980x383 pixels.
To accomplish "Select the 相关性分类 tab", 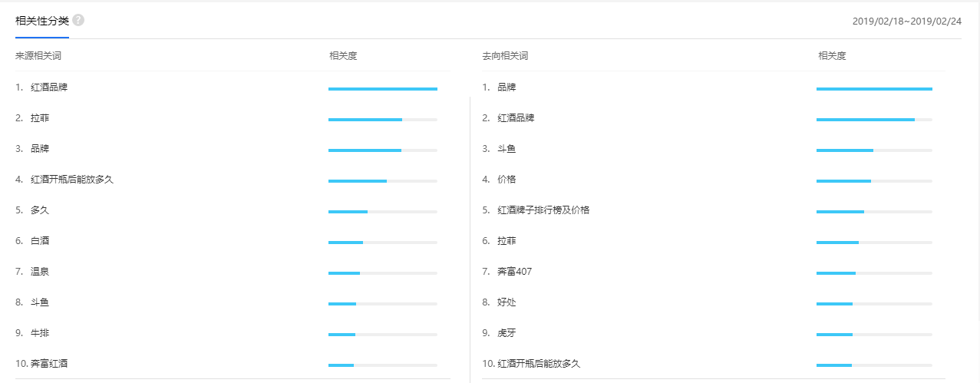I will tap(42, 21).
